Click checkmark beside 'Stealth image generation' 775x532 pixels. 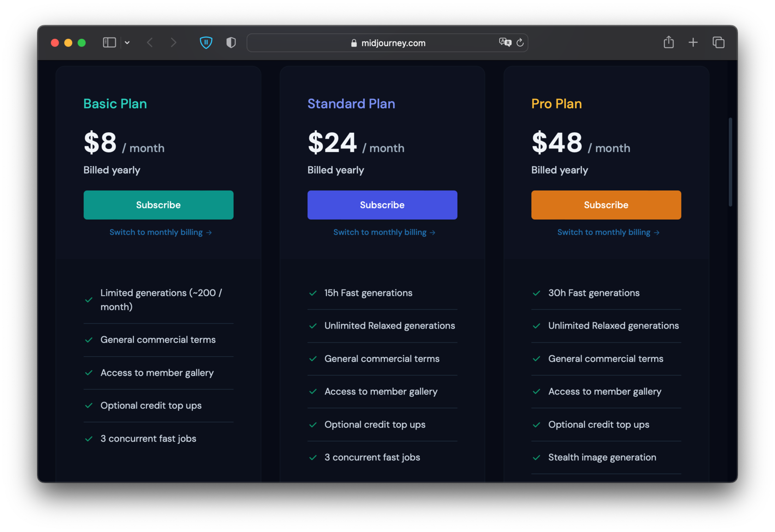coord(537,458)
